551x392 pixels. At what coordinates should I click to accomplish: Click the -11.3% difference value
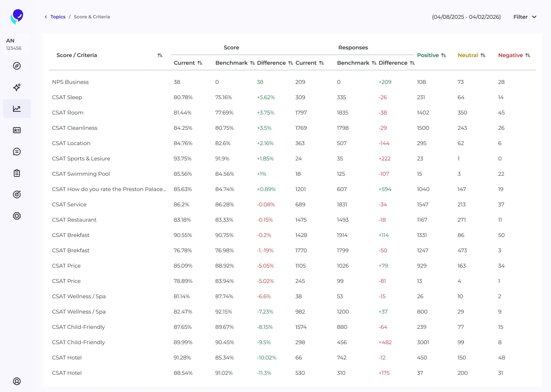point(264,373)
